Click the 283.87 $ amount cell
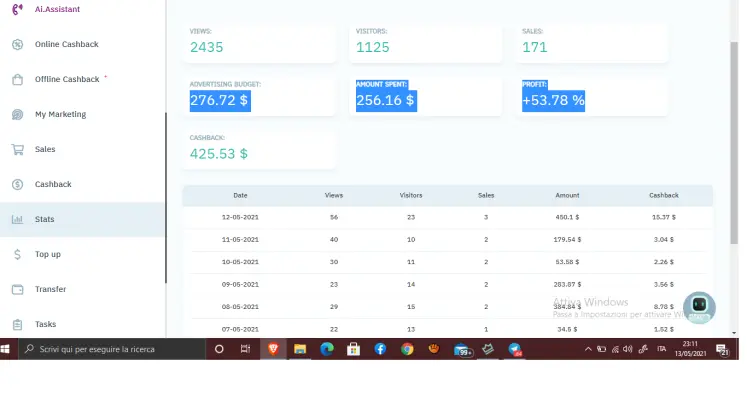This screenshot has width=747, height=420. [567, 284]
